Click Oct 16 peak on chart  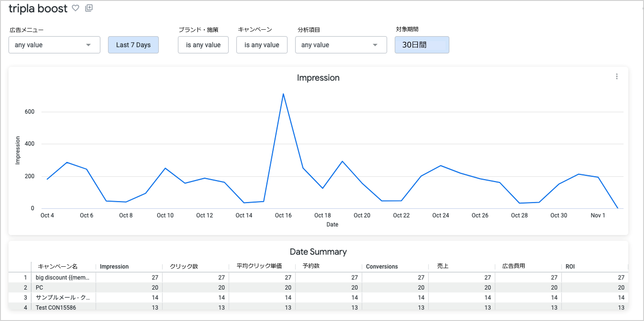click(x=283, y=94)
